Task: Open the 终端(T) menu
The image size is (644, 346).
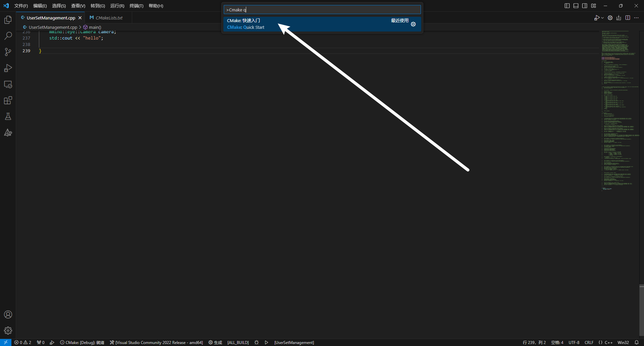Action: pos(136,6)
